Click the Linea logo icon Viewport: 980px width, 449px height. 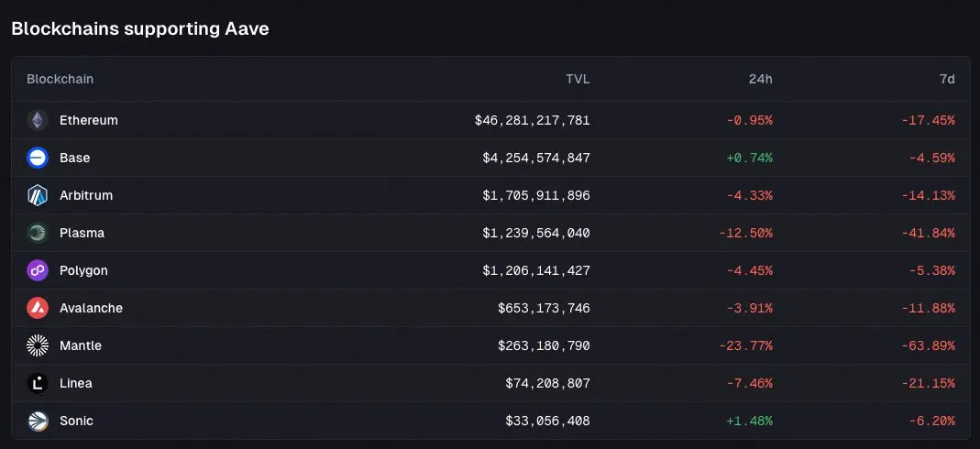38,383
